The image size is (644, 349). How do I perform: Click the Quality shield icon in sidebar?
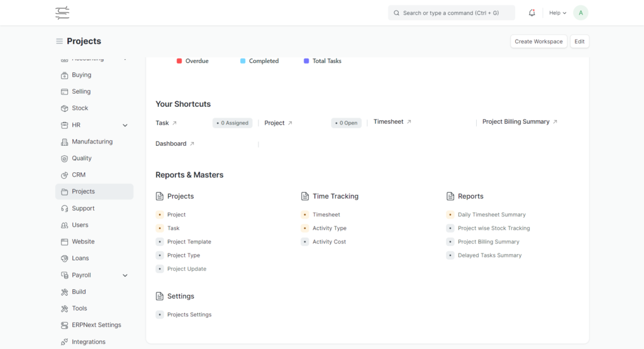65,158
